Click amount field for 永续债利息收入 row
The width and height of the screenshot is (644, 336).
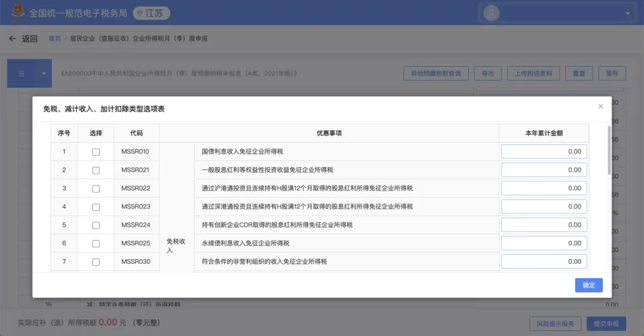click(544, 243)
